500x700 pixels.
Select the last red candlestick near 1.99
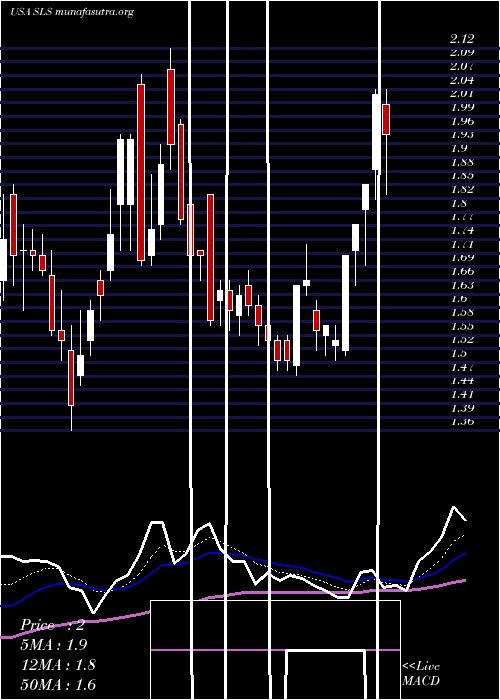pos(386,119)
